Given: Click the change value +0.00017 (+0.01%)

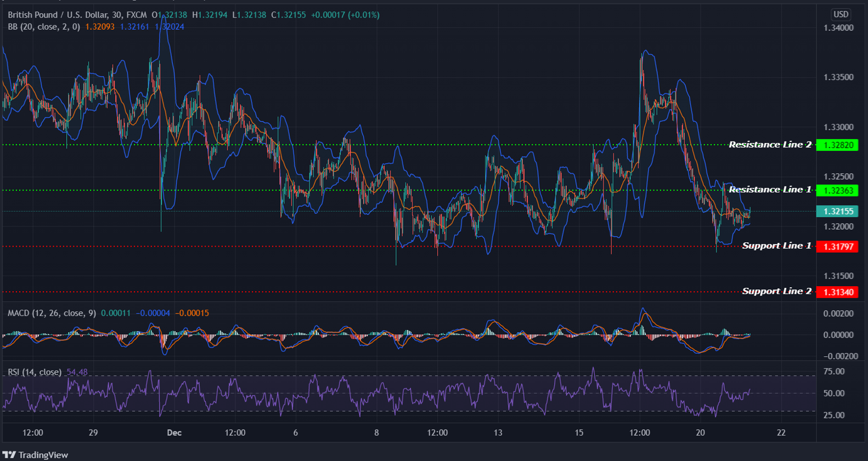Looking at the screenshot, I should coord(345,15).
